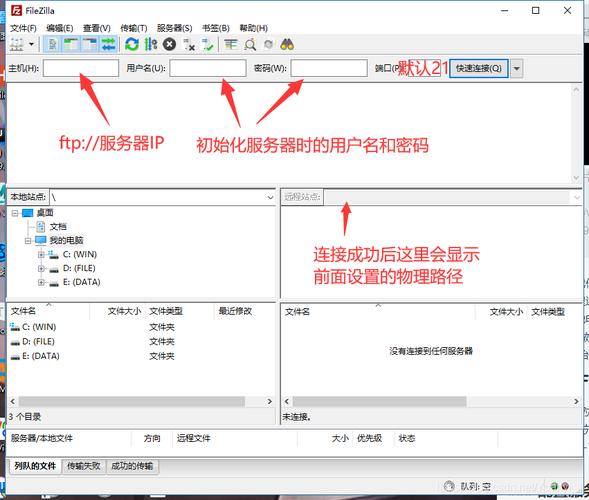The height and width of the screenshot is (500, 589).
Task: Select 我的电脑 in local tree
Action: (x=66, y=240)
